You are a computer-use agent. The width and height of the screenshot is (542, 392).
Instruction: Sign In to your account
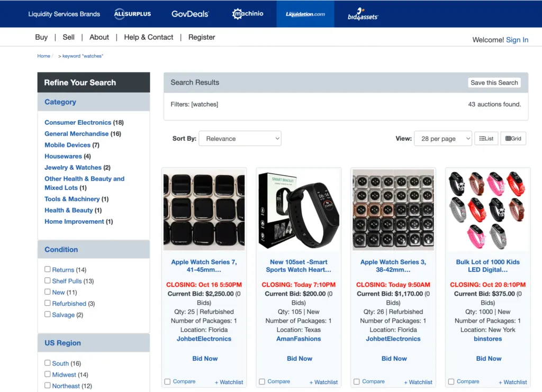pyautogui.click(x=517, y=40)
